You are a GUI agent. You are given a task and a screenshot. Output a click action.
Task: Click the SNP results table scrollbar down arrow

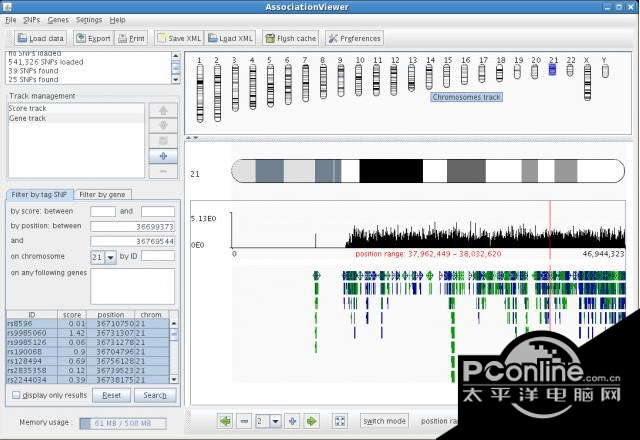tap(174, 380)
